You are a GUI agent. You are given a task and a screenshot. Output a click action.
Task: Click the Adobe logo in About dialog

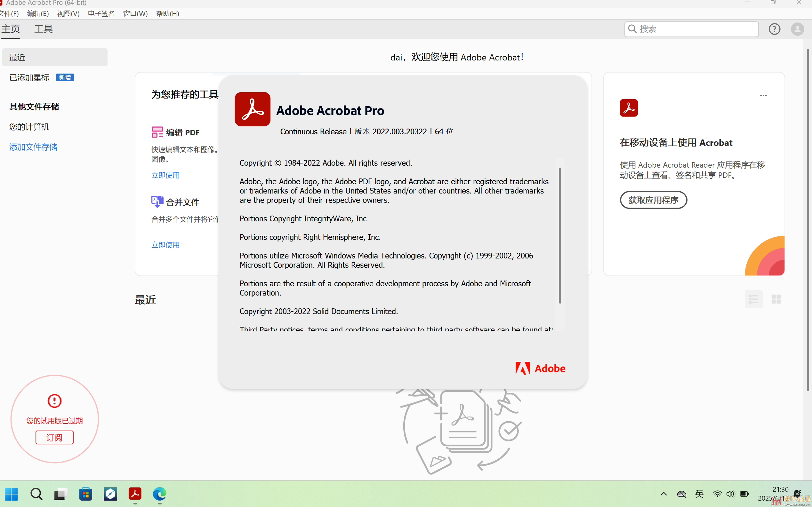[540, 368]
